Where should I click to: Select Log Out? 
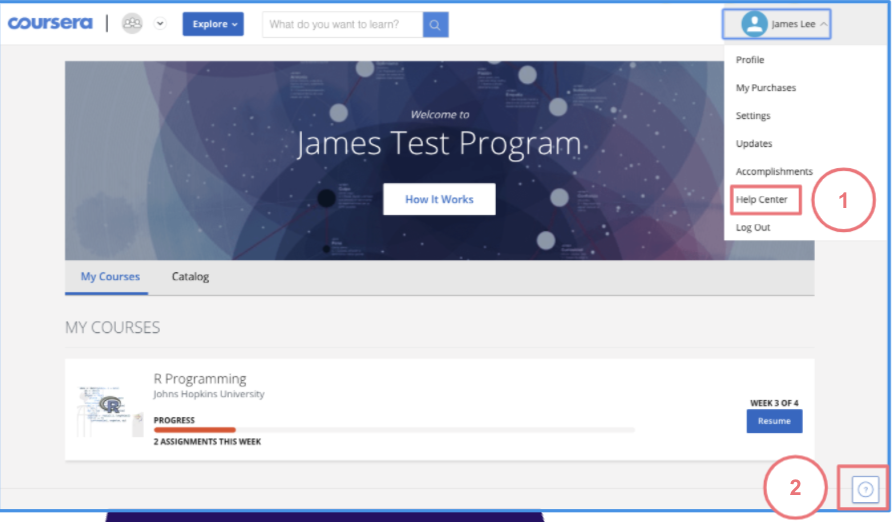(x=753, y=227)
